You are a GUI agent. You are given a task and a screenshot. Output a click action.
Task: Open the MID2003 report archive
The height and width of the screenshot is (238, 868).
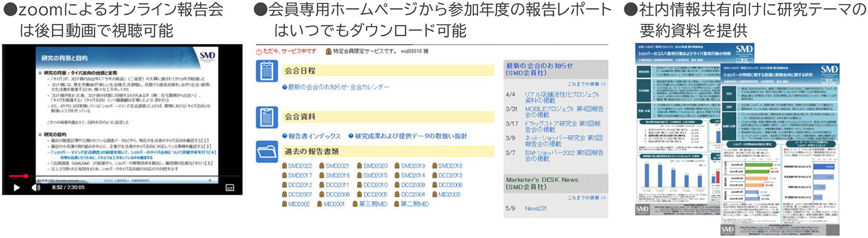[x=449, y=195]
